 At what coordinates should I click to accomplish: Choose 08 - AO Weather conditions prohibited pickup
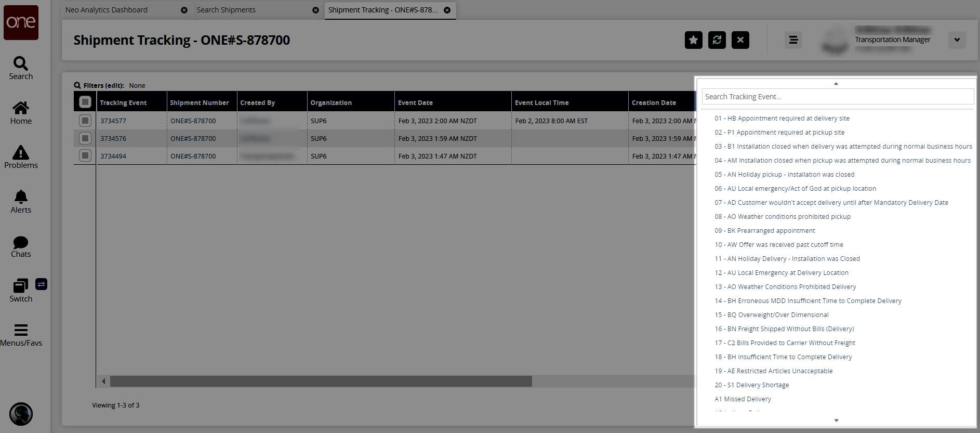(783, 217)
